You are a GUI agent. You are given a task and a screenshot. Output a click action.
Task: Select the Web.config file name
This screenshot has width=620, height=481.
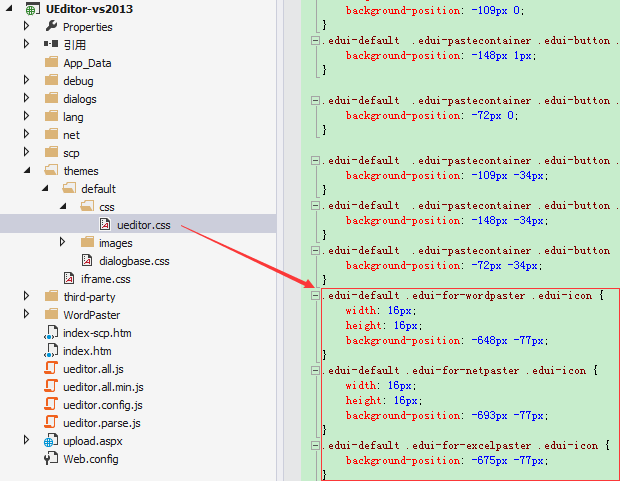click(91, 459)
